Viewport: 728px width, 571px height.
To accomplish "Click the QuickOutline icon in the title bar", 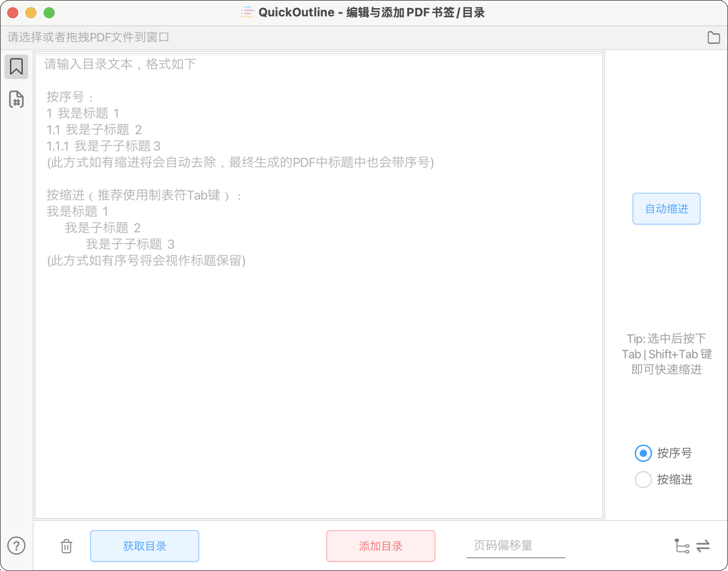I will point(247,12).
